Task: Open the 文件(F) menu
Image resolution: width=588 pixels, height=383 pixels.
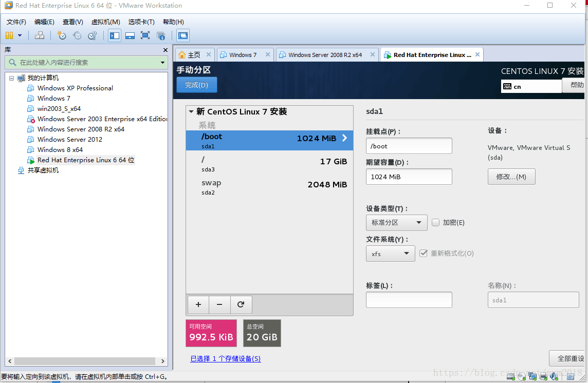Action: pos(16,22)
